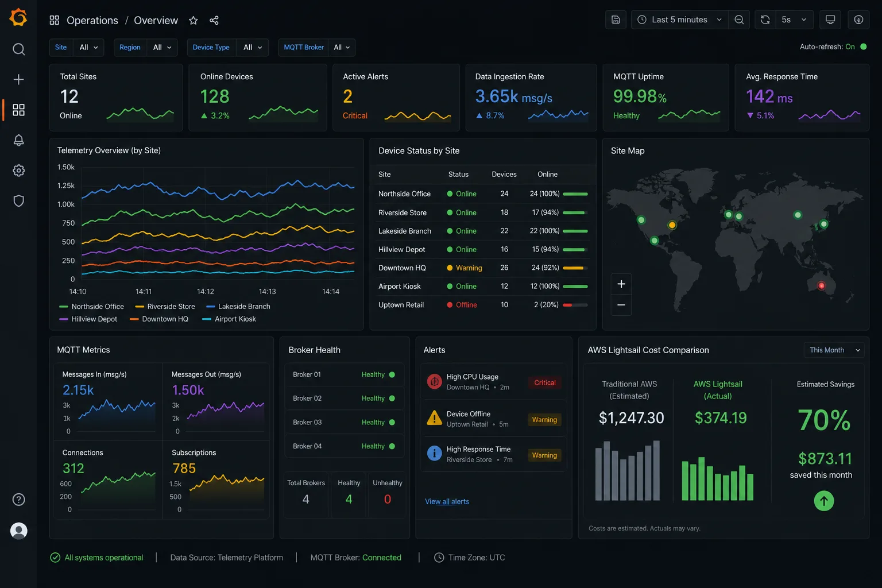Open the Active Alerts stat panel

click(x=396, y=98)
